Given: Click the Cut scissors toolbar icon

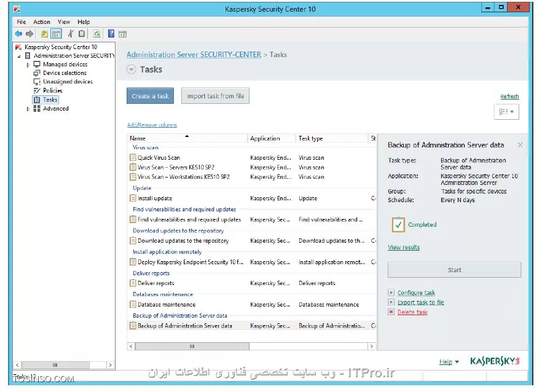Looking at the screenshot, I should (x=71, y=34).
